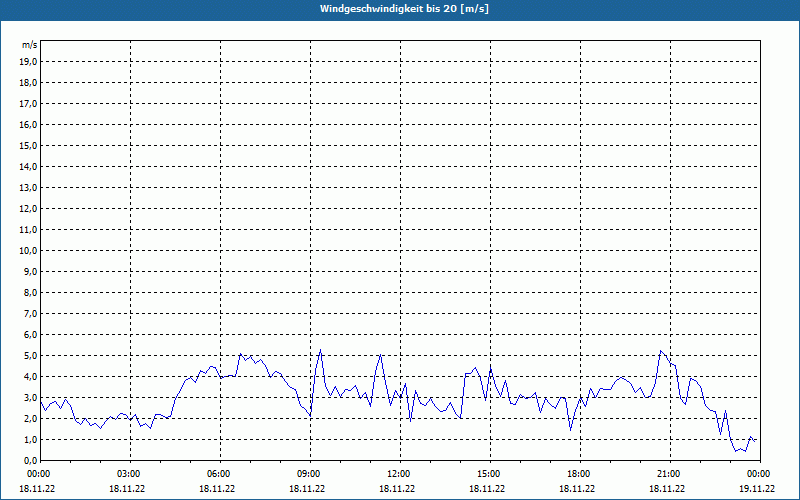Click the 17,0 y-axis value

(x=29, y=104)
